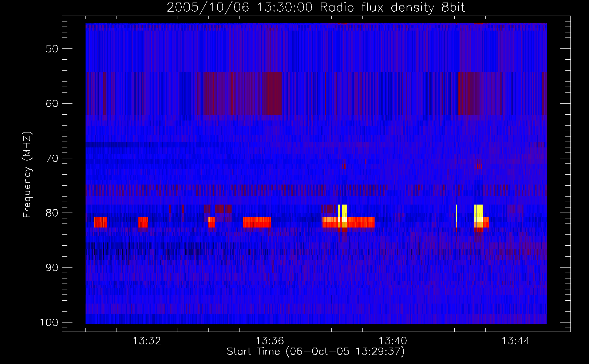589x364 pixels.
Task: Click the 13:36 time tick label
Action: pos(270,341)
